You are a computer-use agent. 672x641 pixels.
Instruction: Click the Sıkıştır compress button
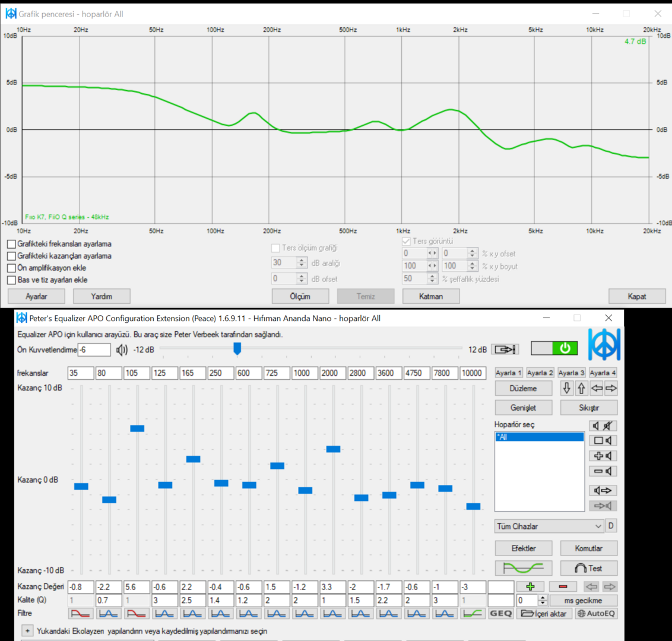point(589,408)
